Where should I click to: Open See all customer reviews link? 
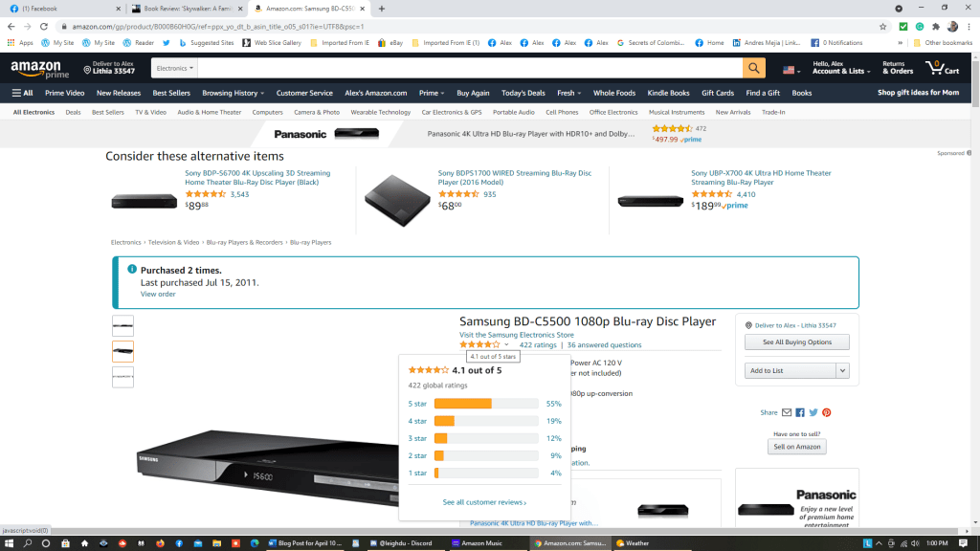point(484,502)
